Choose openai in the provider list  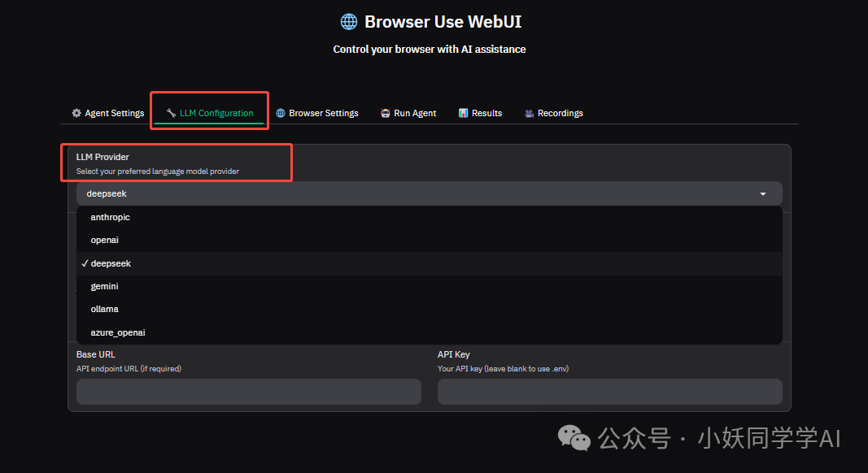429,240
